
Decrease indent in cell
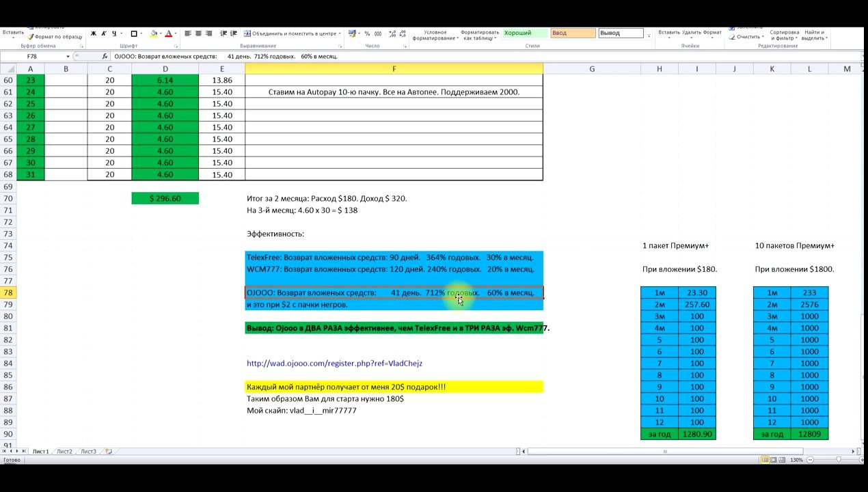coord(223,33)
